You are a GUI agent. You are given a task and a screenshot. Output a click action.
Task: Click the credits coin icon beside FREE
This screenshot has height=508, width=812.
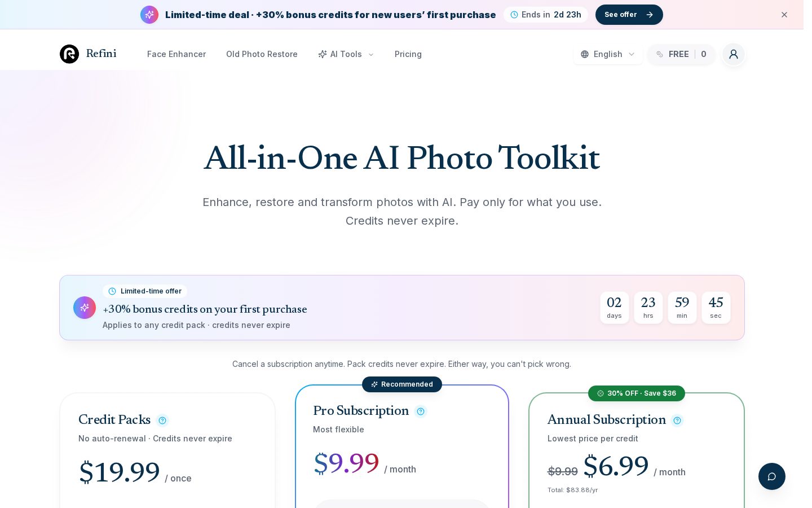click(660, 54)
